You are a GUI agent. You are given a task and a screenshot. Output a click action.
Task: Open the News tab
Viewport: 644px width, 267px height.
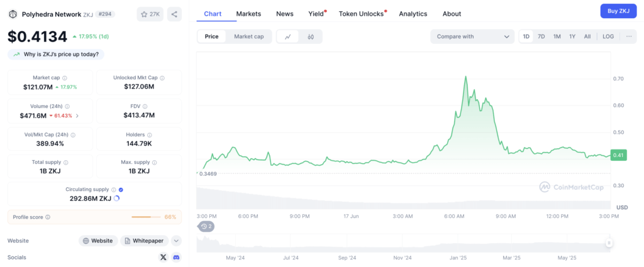coord(285,14)
